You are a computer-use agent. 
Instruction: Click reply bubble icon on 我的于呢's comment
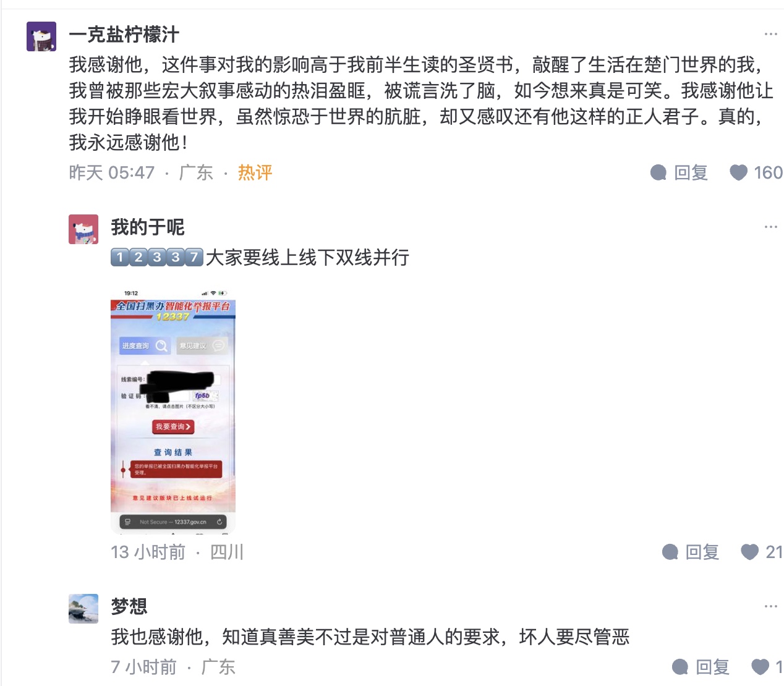[x=670, y=551]
